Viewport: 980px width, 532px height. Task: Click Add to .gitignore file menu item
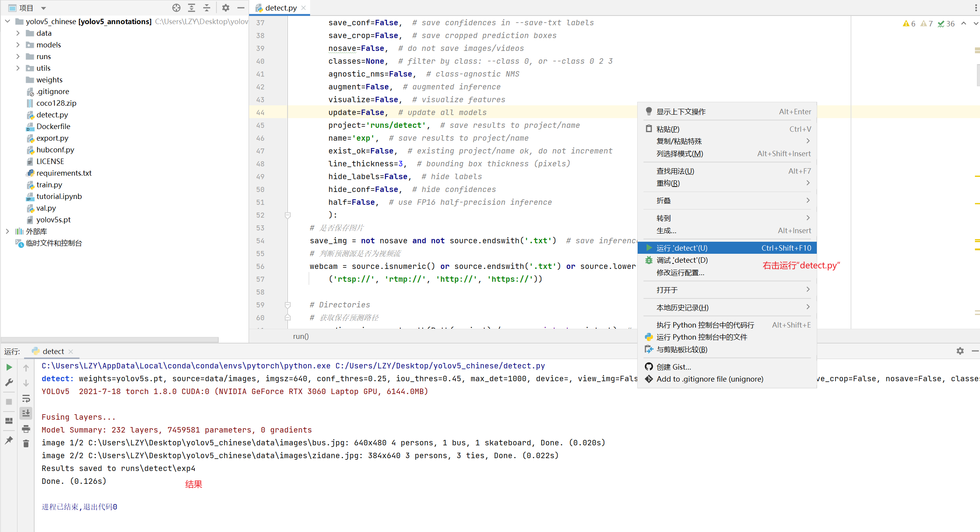coord(727,379)
